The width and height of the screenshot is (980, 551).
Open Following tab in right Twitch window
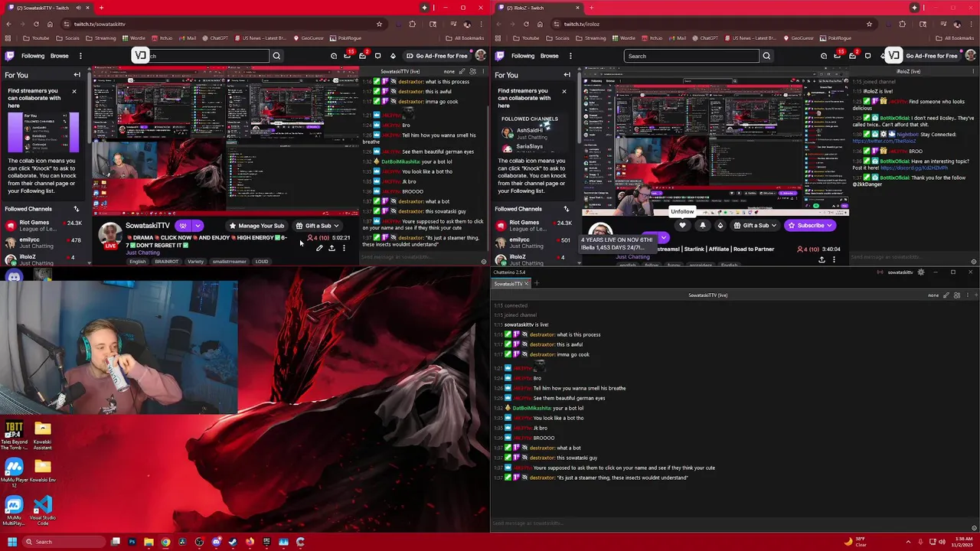point(523,56)
